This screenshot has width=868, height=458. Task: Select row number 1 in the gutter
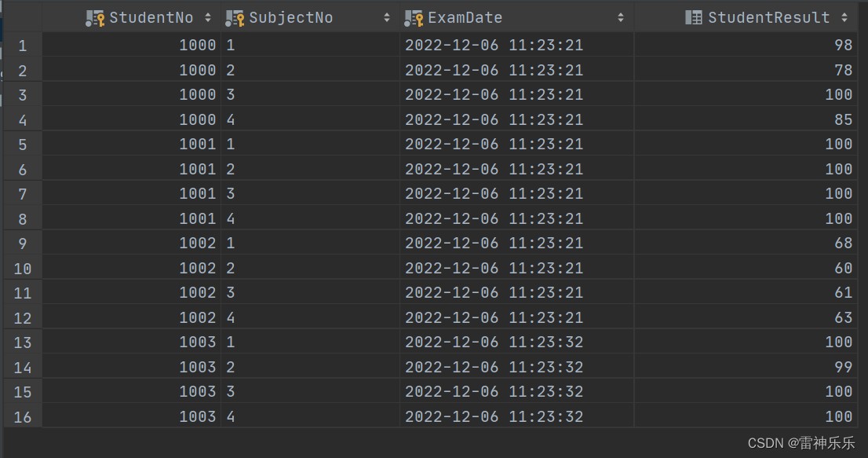coord(23,46)
